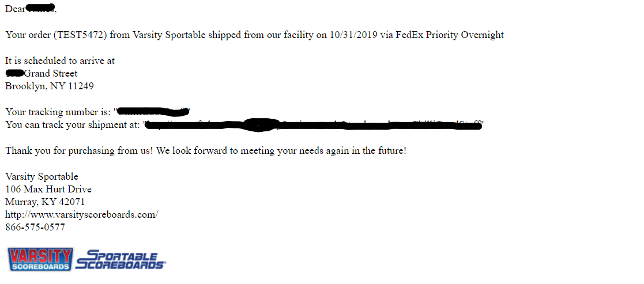Click the Grand Street address line
The width and height of the screenshot is (644, 284).
coord(42,74)
